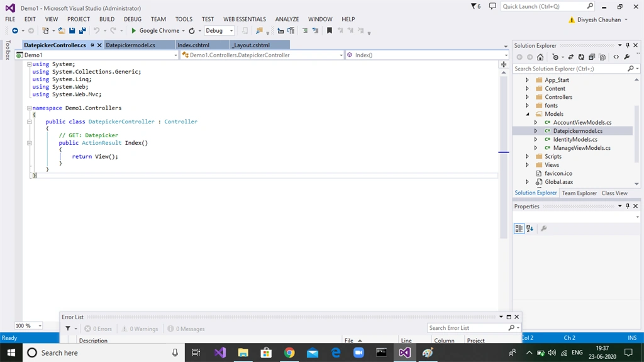Expand the Views folder
Screen dimensions: 644x362
[x=528, y=165]
